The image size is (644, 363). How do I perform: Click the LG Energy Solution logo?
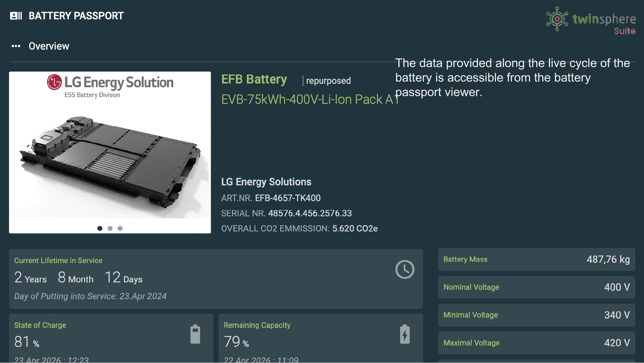click(x=110, y=85)
